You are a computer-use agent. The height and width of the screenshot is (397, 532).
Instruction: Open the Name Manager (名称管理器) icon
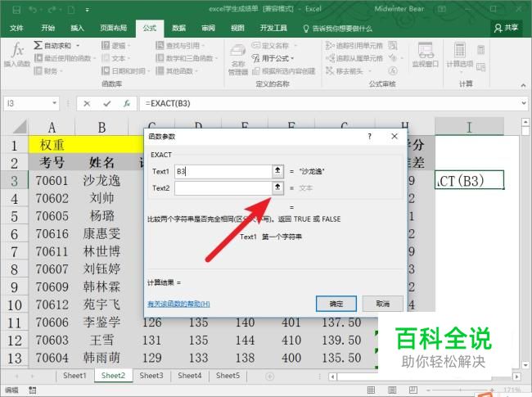point(237,57)
